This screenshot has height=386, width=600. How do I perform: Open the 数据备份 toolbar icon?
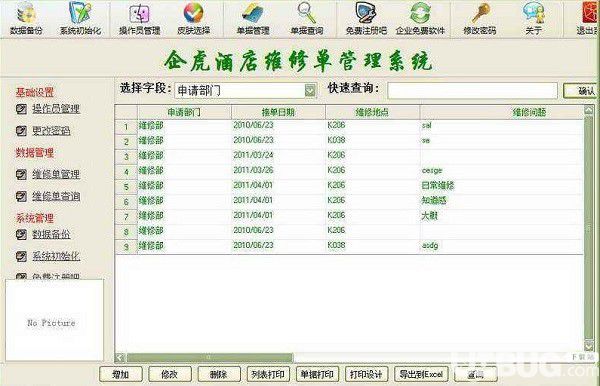[x=26, y=18]
